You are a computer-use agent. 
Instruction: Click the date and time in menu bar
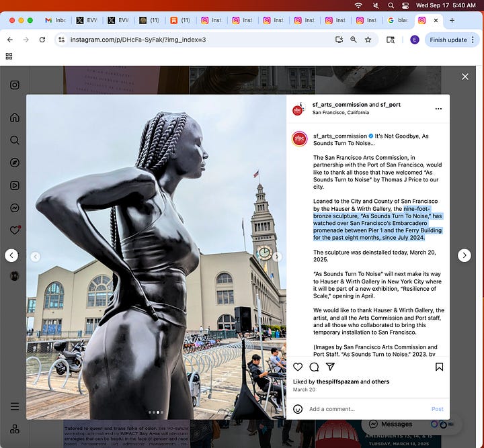[x=446, y=5]
